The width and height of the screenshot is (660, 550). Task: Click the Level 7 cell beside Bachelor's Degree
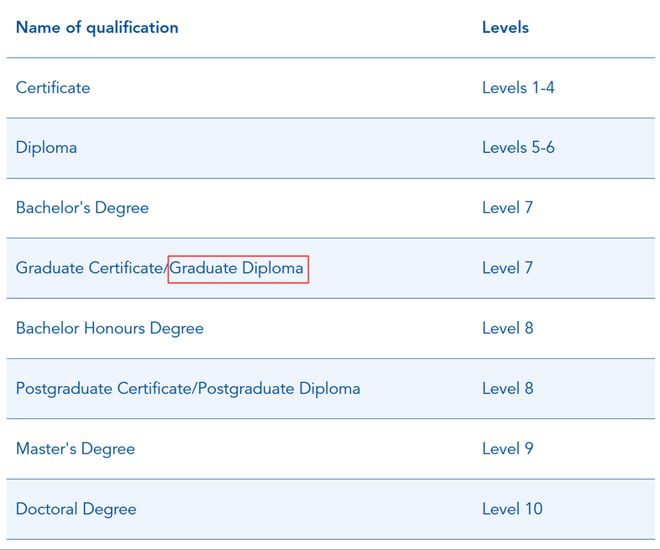[x=507, y=207]
